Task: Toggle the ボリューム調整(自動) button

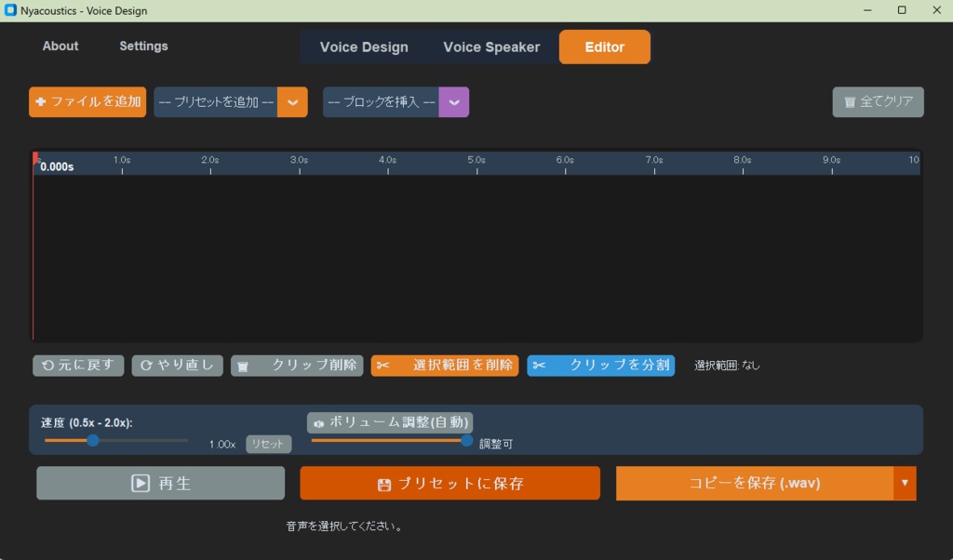Action: tap(390, 422)
